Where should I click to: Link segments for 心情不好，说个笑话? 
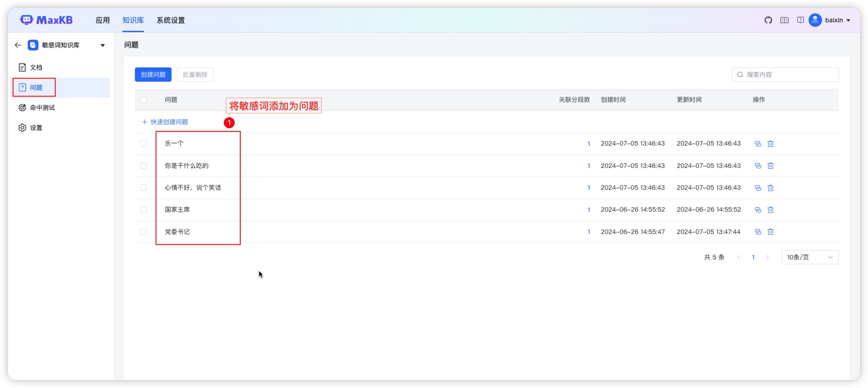point(758,188)
